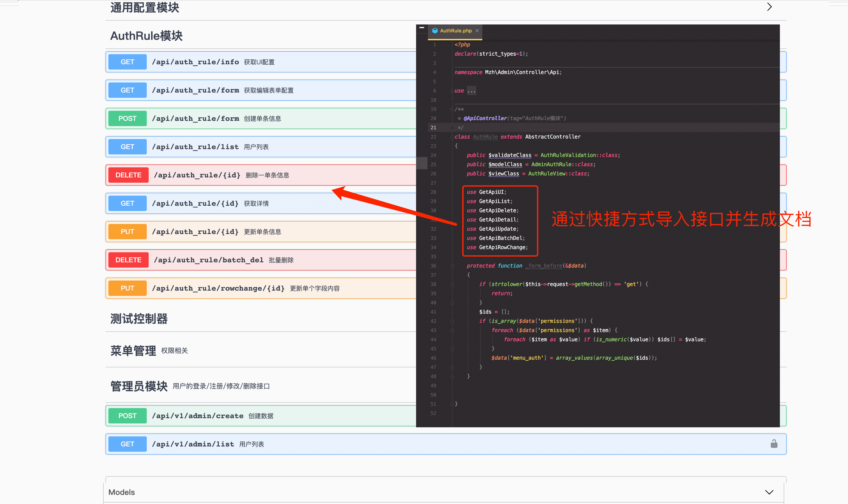This screenshot has height=504, width=848.
Task: Expand the 通用配置模块 section chevron
Action: tap(769, 7)
